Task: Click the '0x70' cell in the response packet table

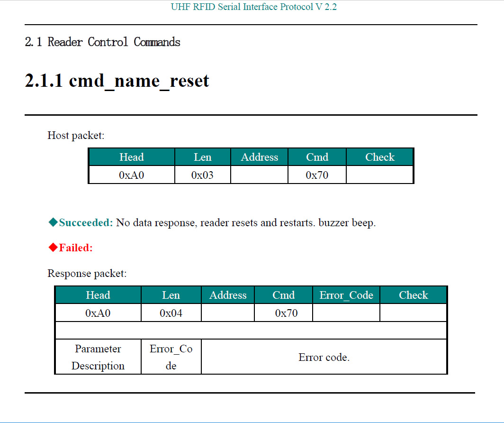Action: point(283,313)
